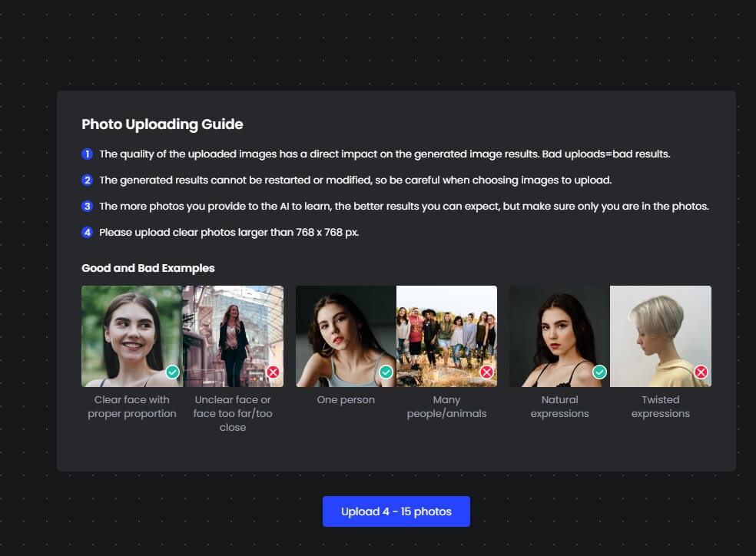Screen dimensions: 756x556
Task: Click the red X badge on the group photo
Action: coord(486,372)
